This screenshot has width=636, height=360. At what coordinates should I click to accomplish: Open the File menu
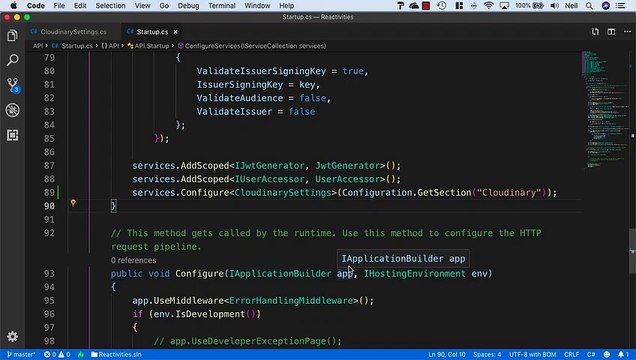59,6
